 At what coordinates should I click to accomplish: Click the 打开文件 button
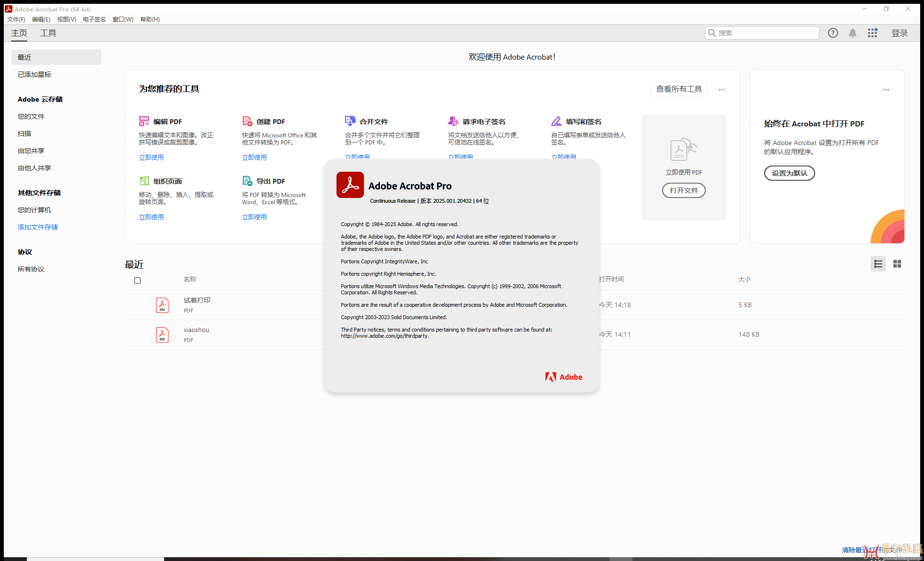click(684, 190)
